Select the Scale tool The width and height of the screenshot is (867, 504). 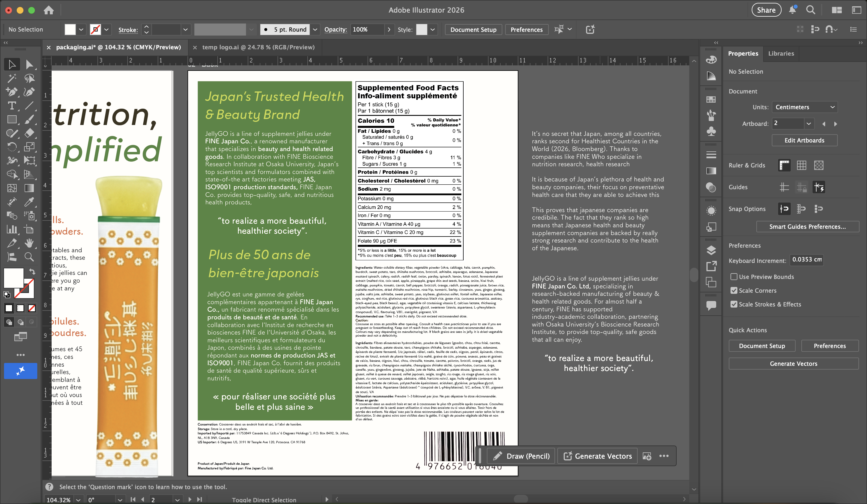[29, 147]
